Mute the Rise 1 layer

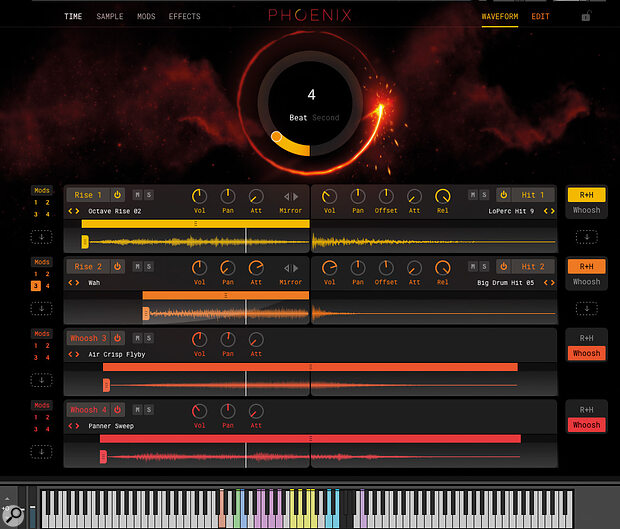137,195
